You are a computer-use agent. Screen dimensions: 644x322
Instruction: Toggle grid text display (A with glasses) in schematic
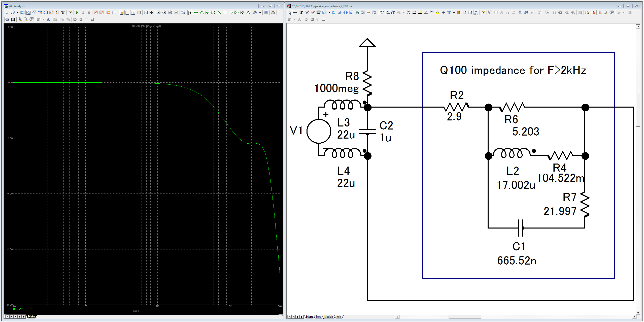382,13
